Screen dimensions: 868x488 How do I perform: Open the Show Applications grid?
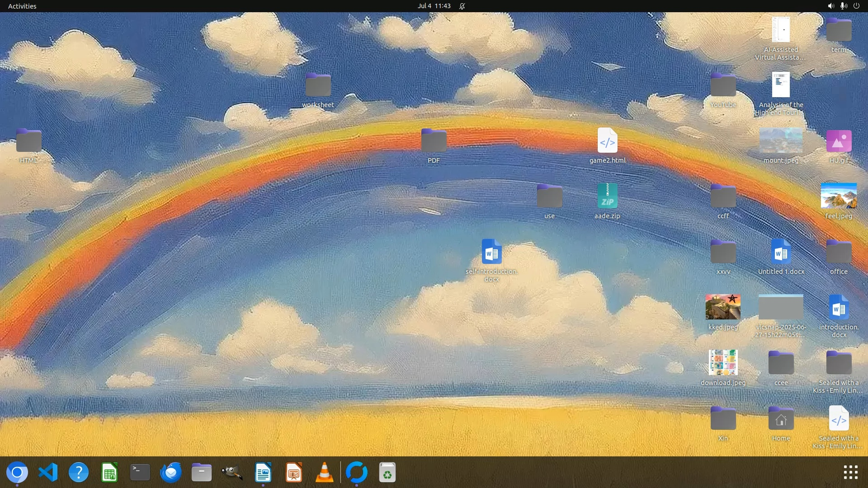[850, 473]
